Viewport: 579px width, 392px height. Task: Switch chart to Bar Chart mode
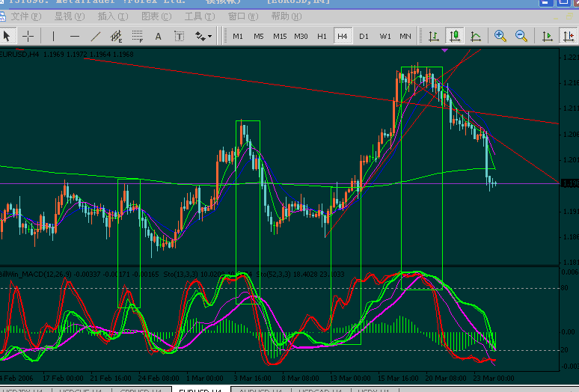(x=434, y=36)
